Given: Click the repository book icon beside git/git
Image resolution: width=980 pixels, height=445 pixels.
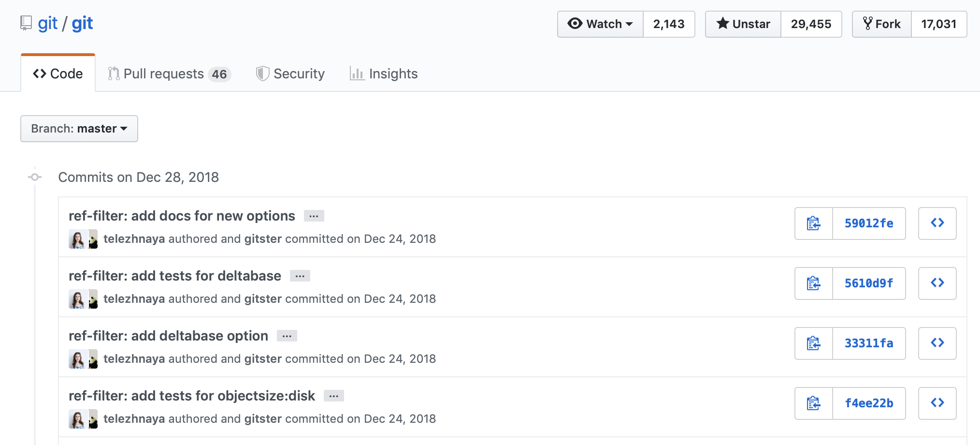Looking at the screenshot, I should tap(26, 23).
